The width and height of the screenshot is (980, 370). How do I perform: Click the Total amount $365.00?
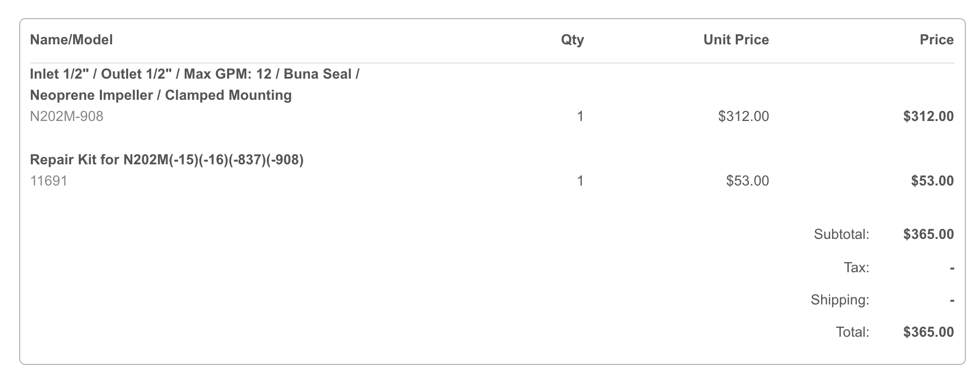point(929,332)
